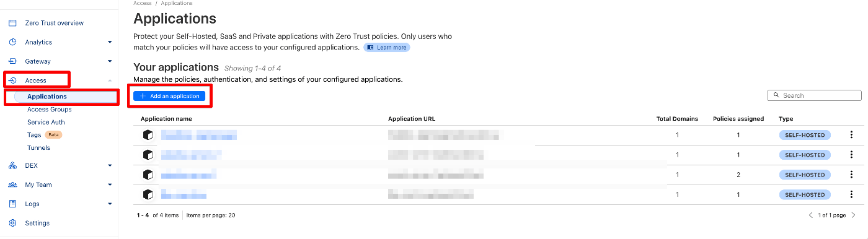Open three-dot menu for the last application
868x239 pixels.
coord(851,194)
